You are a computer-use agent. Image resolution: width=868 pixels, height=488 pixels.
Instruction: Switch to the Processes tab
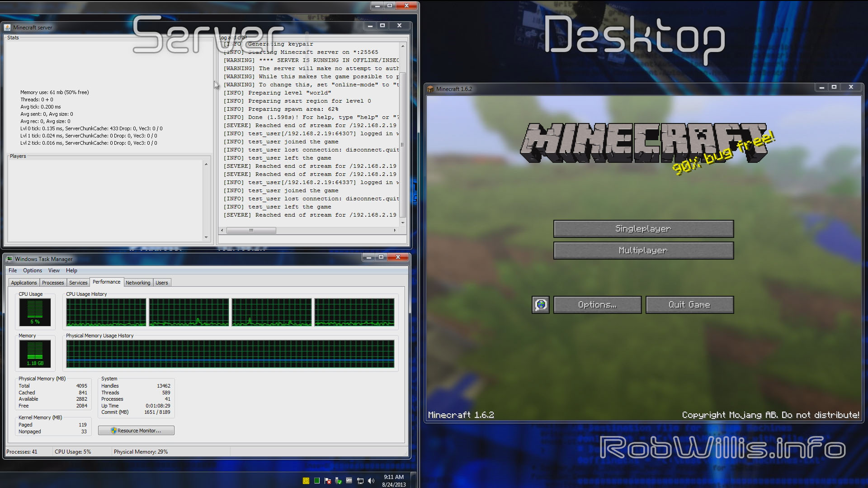(x=53, y=283)
